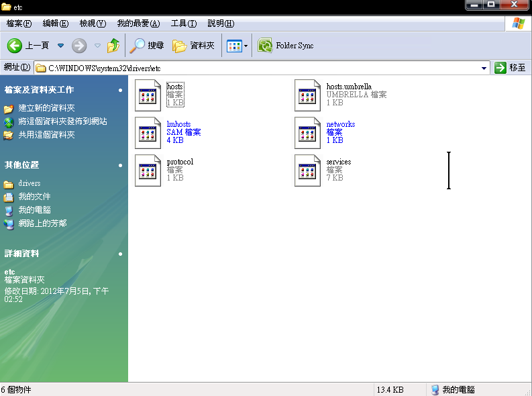The image size is (532, 396).
Task: Open the drivers folder link
Action: 30,184
